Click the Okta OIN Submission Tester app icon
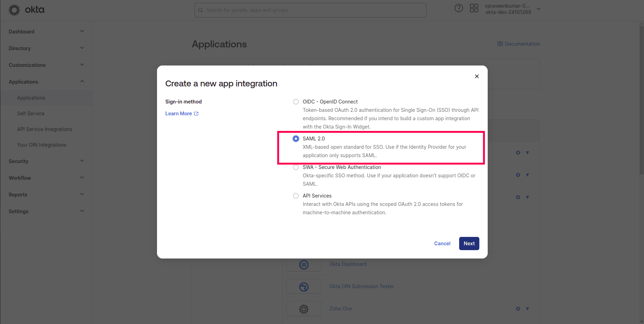Viewport: 644px width, 324px height. [x=303, y=286]
